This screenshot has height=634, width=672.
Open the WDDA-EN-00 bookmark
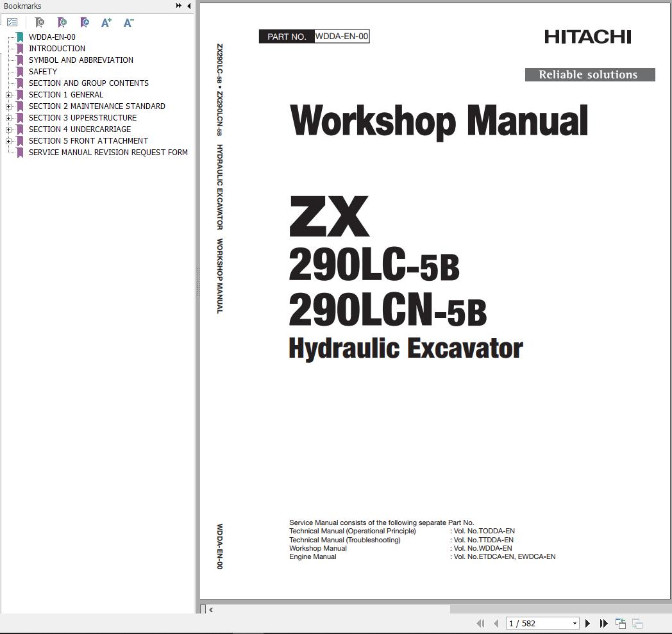(x=52, y=37)
